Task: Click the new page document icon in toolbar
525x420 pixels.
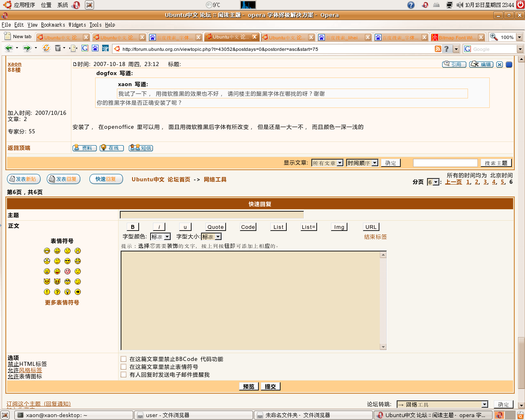Action: (73, 48)
